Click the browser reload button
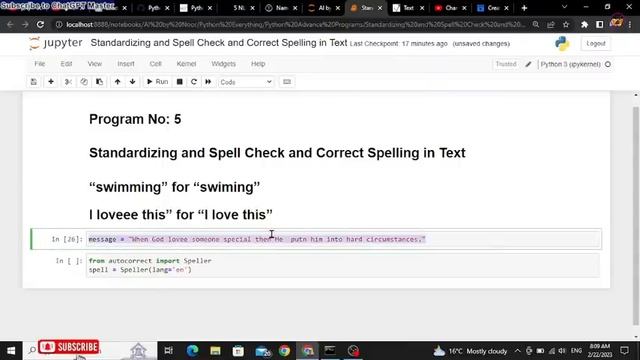640x360 pixels. coord(40,24)
